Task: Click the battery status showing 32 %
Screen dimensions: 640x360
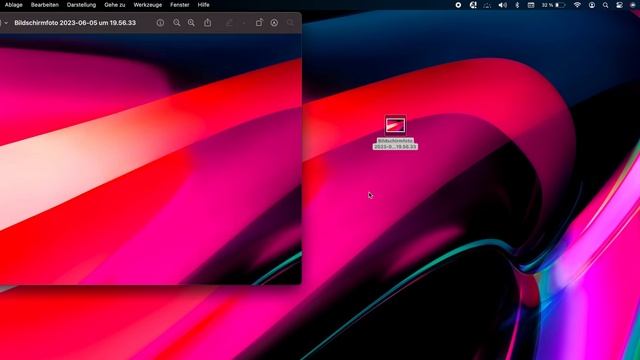Action: [553, 5]
